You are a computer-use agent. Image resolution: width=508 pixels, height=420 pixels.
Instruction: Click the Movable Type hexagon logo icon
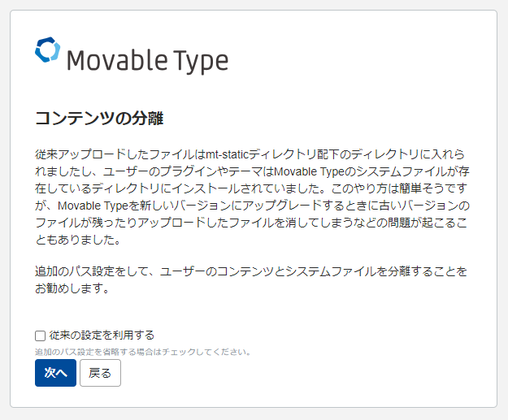48,50
